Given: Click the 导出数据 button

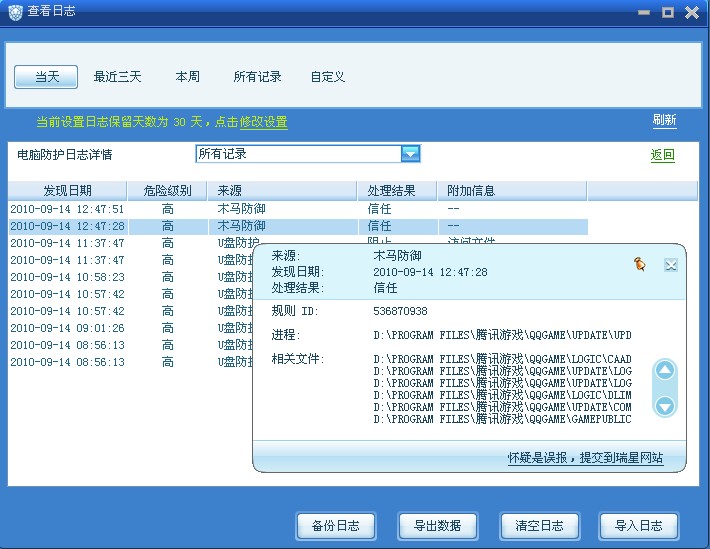Looking at the screenshot, I should 437,525.
